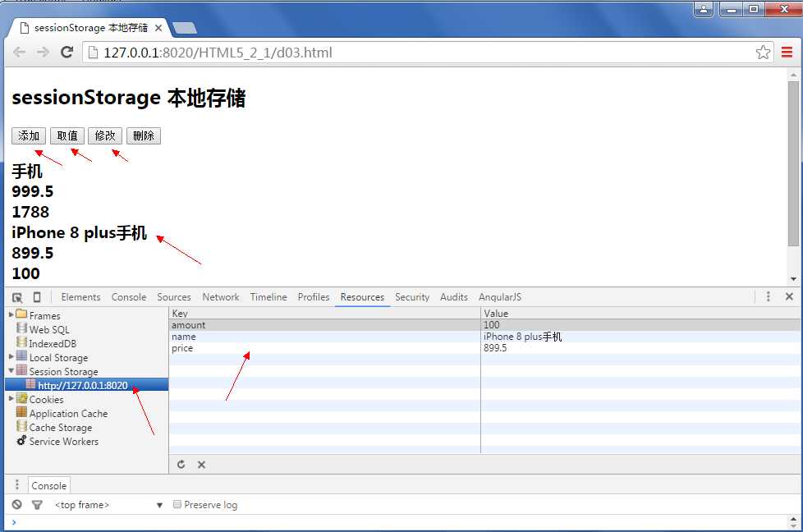
Task: Expand the Cookies tree node
Action: [x=11, y=398]
